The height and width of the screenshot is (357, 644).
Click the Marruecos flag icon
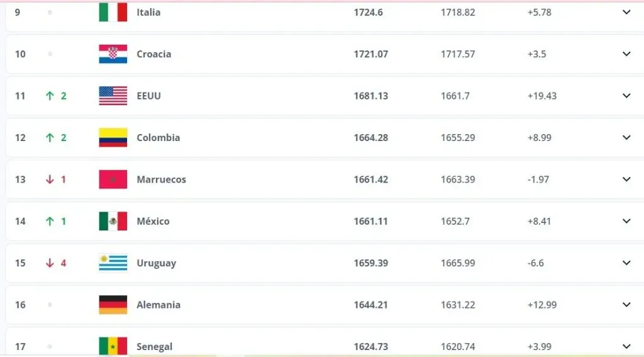pyautogui.click(x=113, y=179)
